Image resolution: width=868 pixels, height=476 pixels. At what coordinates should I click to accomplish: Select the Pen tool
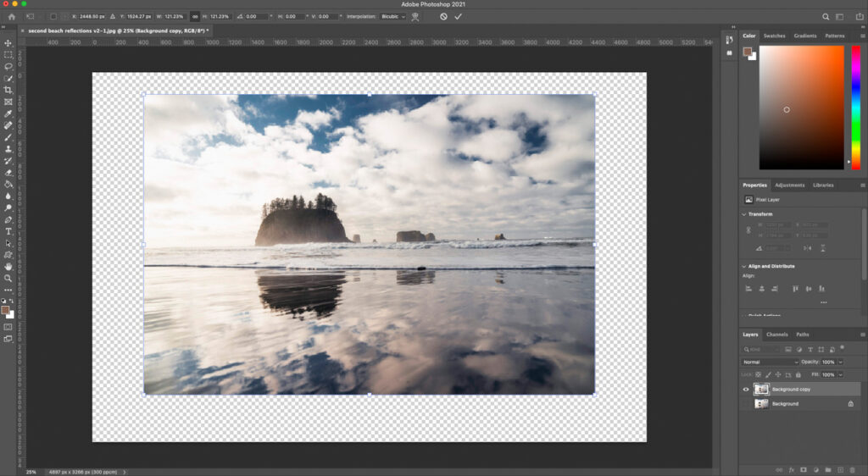(x=8, y=219)
